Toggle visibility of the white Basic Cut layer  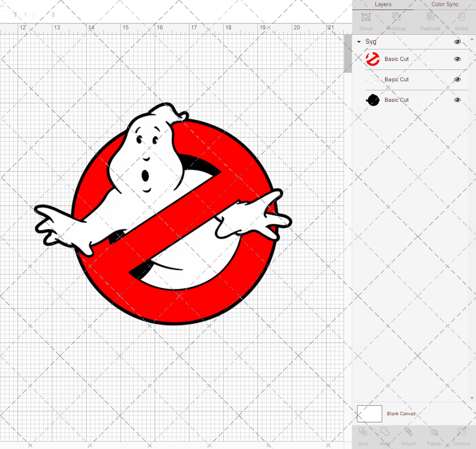coord(457,79)
